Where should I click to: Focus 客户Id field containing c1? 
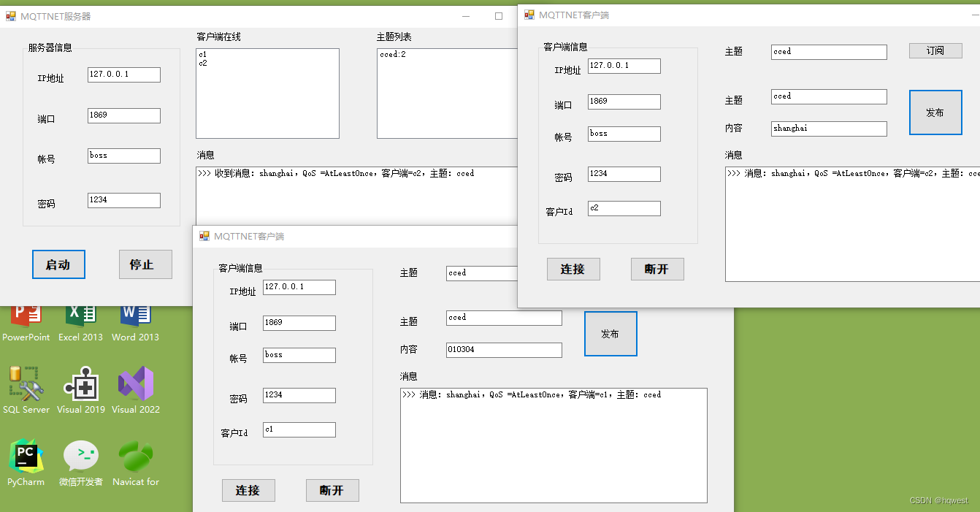coord(299,429)
